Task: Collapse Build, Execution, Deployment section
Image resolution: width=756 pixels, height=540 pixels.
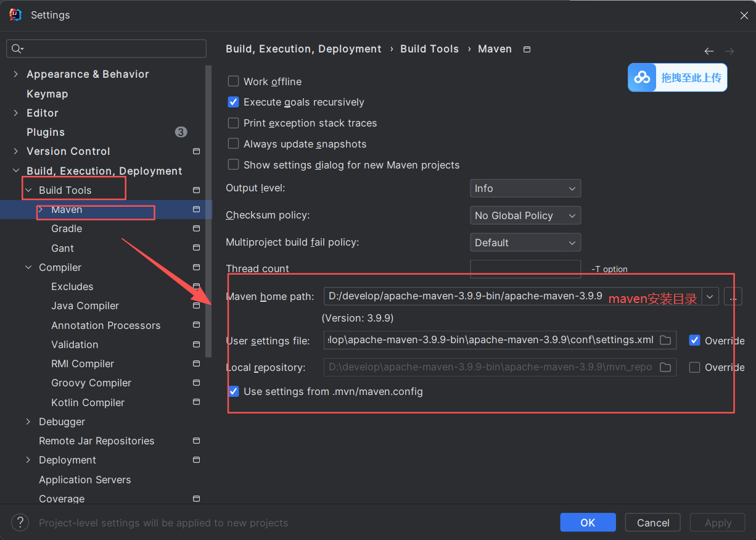Action: point(16,171)
